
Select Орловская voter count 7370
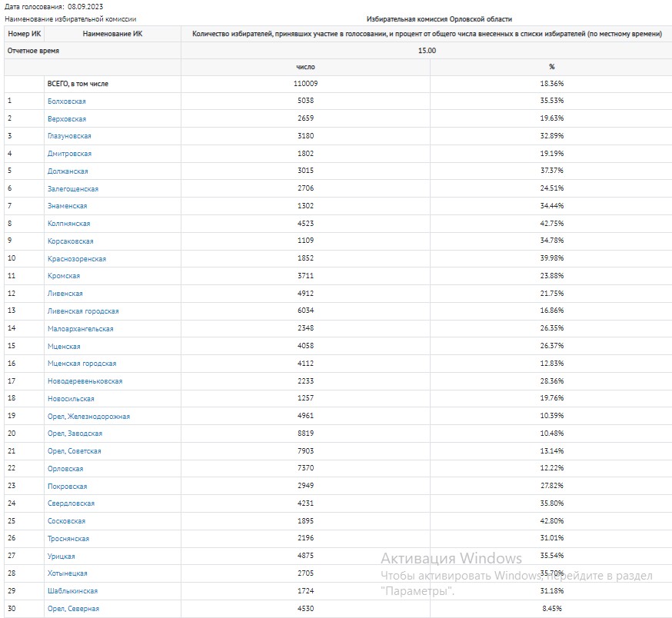(305, 468)
